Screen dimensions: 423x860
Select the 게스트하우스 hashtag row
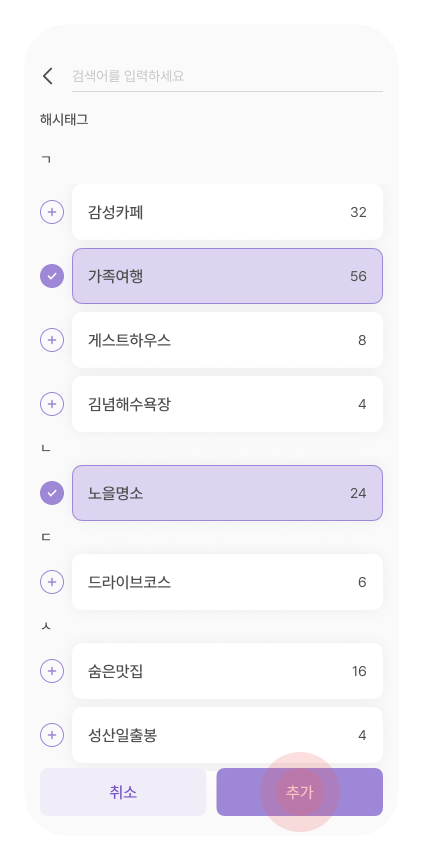227,340
